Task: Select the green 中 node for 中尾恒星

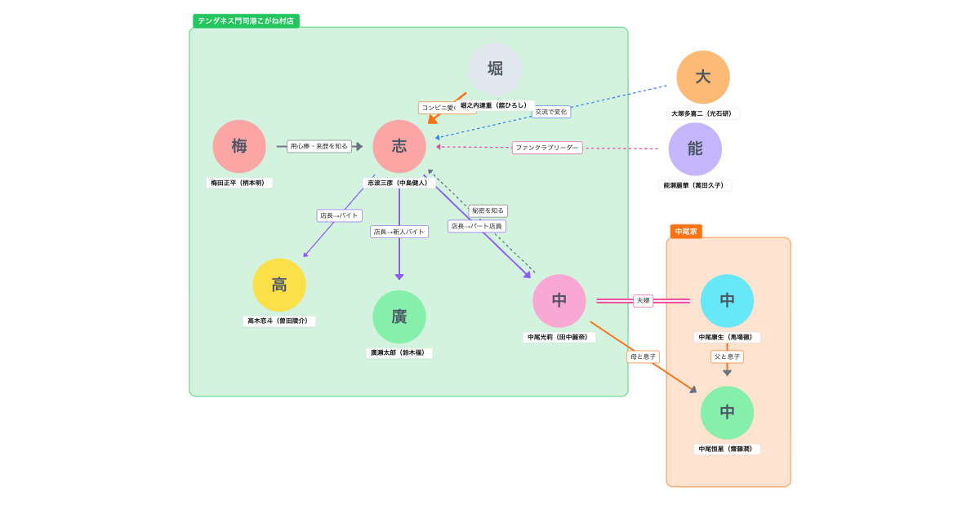Action: tap(727, 413)
